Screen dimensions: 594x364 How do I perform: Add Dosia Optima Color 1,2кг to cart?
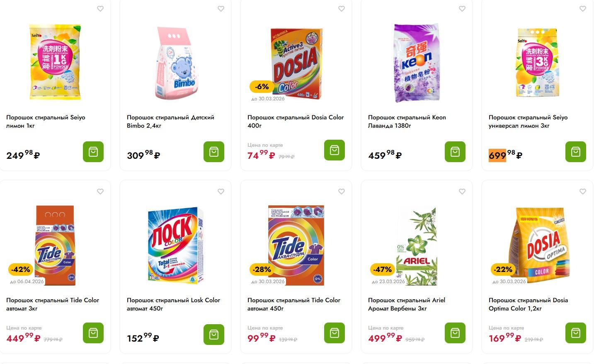pos(576,333)
